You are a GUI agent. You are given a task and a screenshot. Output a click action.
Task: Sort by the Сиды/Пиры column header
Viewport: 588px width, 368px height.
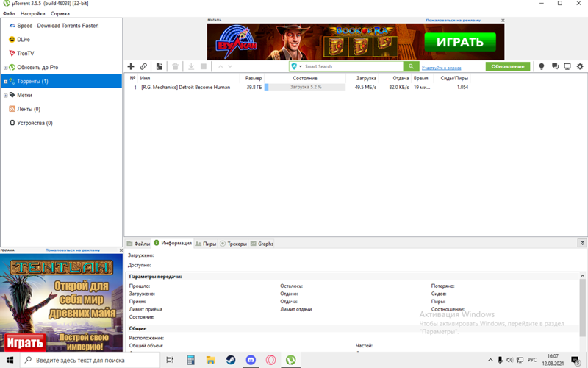(x=452, y=78)
